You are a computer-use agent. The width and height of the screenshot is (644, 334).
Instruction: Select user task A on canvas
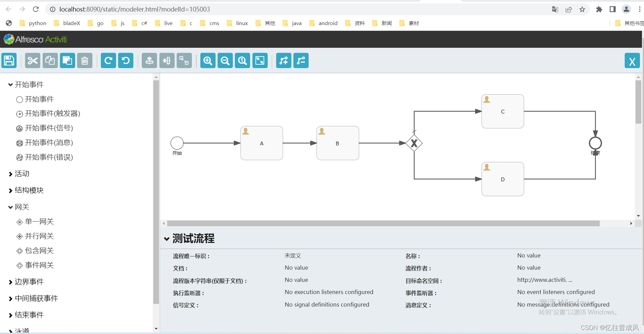point(262,143)
